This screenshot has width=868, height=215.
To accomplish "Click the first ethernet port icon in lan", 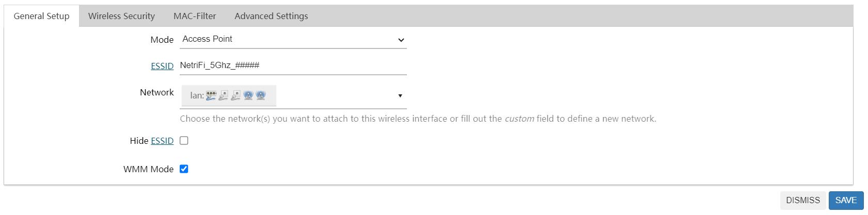I will pyautogui.click(x=223, y=95).
